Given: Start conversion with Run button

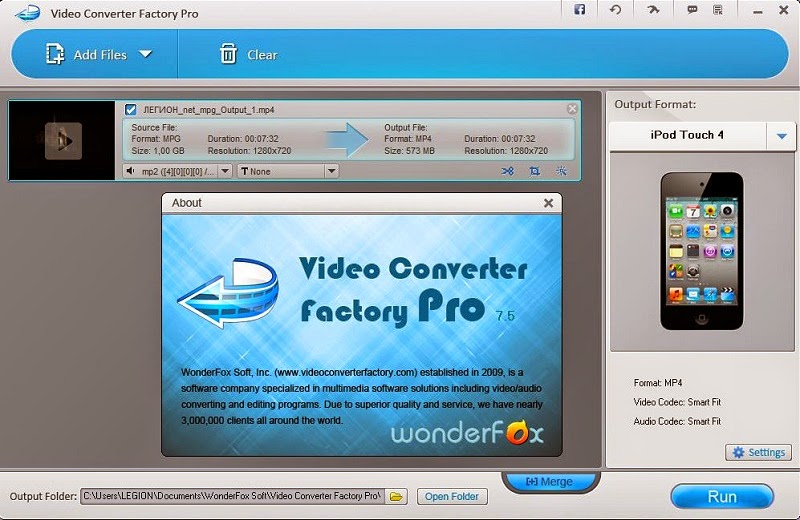Looking at the screenshot, I should click(x=722, y=497).
